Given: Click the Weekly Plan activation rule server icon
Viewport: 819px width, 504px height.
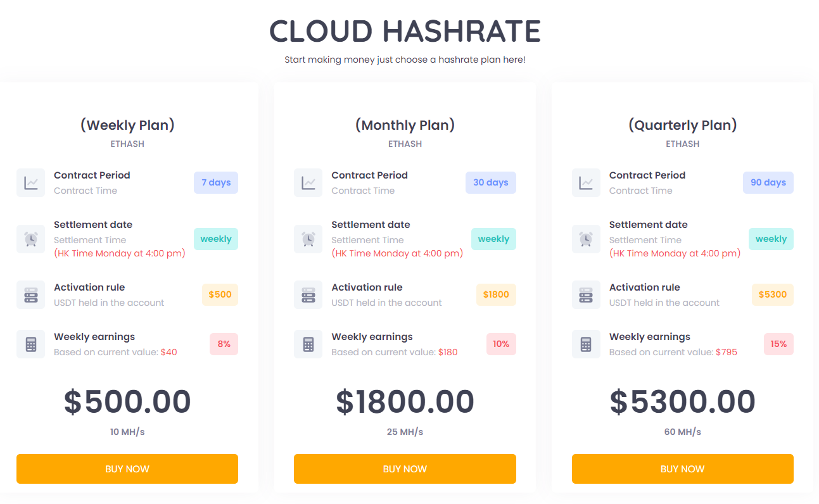Looking at the screenshot, I should pos(30,294).
